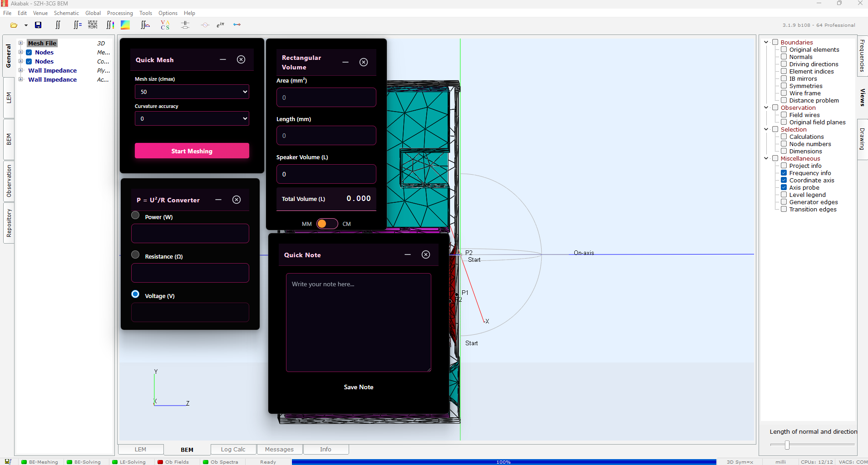Click the color gradient field toolbar icon
Image resolution: width=868 pixels, height=465 pixels.
click(x=125, y=25)
